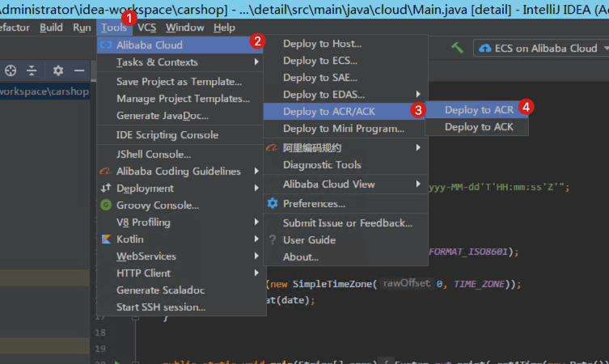Hide the project panel with minus icon

(79, 70)
